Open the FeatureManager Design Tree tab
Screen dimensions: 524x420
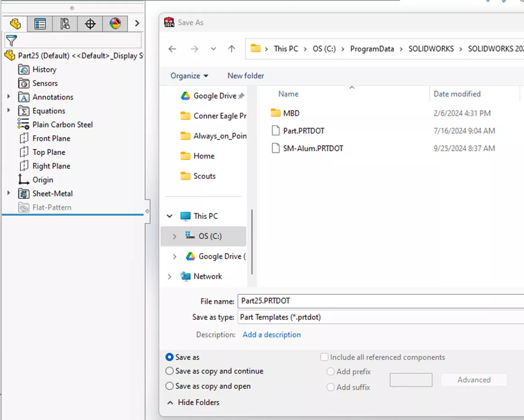coord(15,24)
